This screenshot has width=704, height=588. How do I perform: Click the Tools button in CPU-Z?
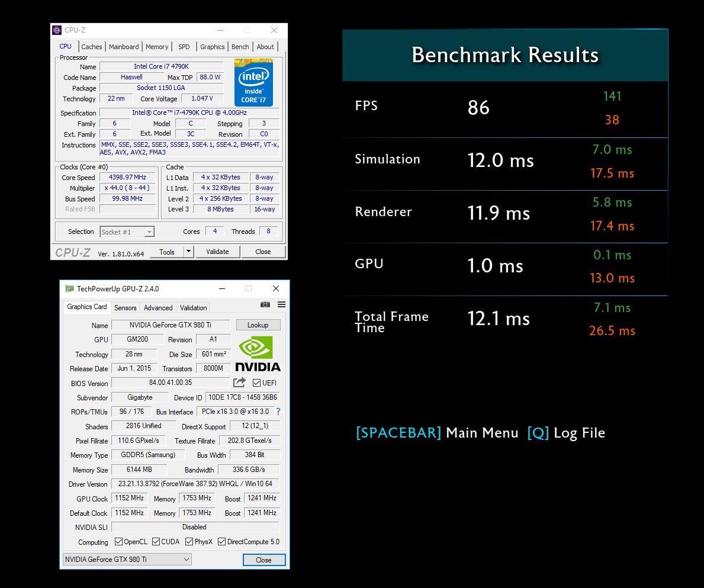pyautogui.click(x=167, y=252)
